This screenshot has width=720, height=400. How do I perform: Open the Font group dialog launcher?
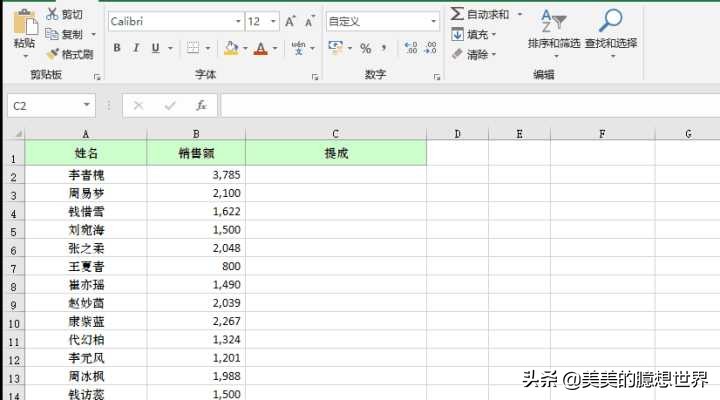click(x=315, y=77)
